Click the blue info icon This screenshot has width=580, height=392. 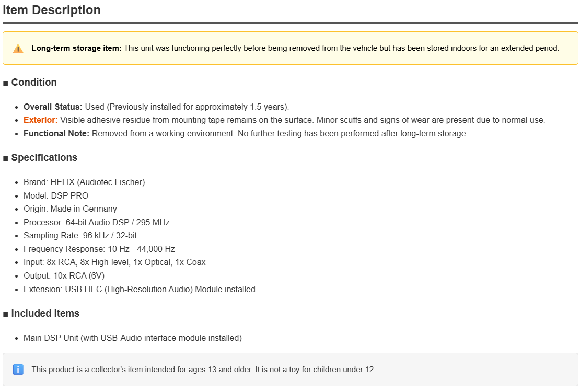coord(18,370)
